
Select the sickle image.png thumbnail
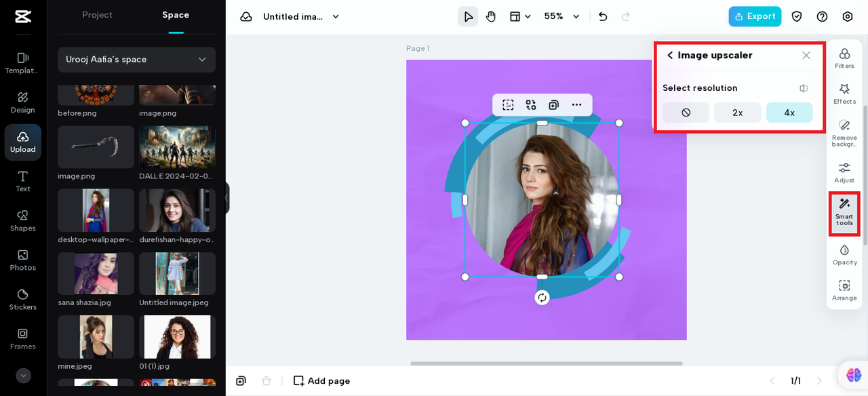[96, 147]
